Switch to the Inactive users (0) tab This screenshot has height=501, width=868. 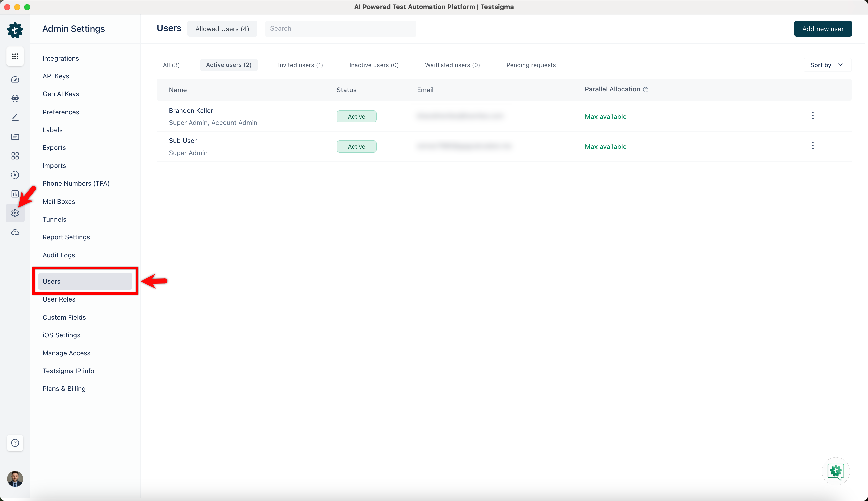point(374,65)
